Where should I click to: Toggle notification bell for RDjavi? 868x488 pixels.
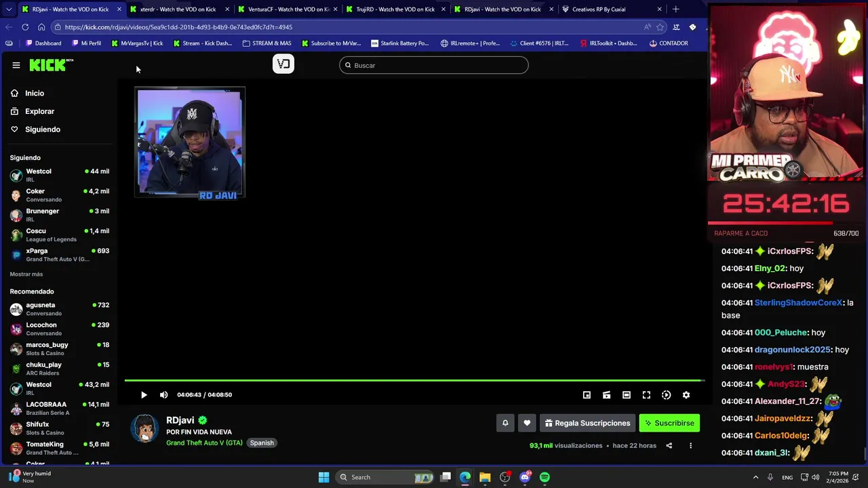click(x=505, y=423)
